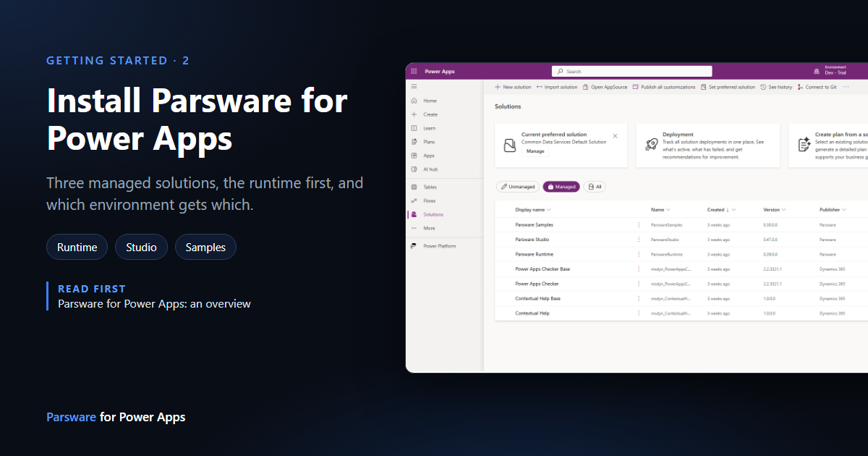
Task: Open more actions for Contextual Help Base row
Action: click(x=638, y=299)
